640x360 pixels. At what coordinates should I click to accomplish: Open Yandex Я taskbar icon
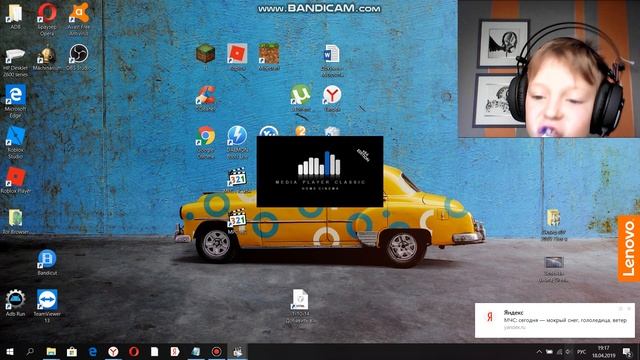click(x=175, y=351)
